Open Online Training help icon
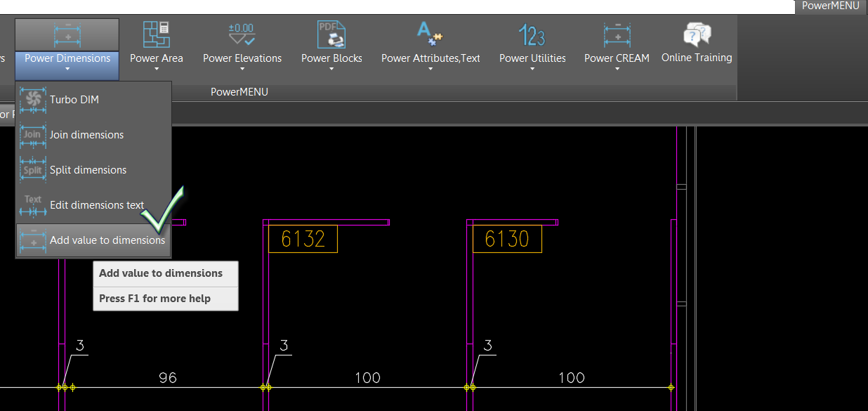 (697, 34)
